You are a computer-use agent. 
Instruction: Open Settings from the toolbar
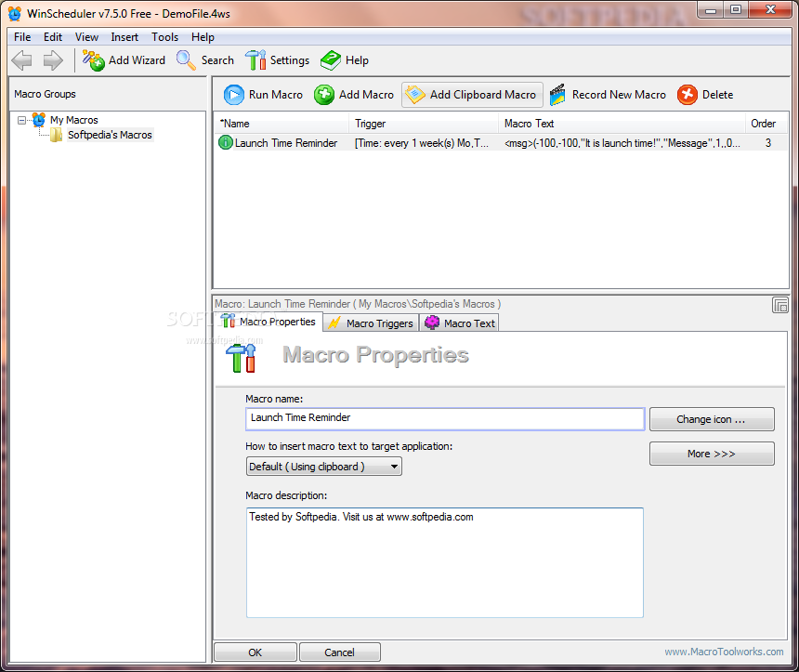click(x=277, y=60)
